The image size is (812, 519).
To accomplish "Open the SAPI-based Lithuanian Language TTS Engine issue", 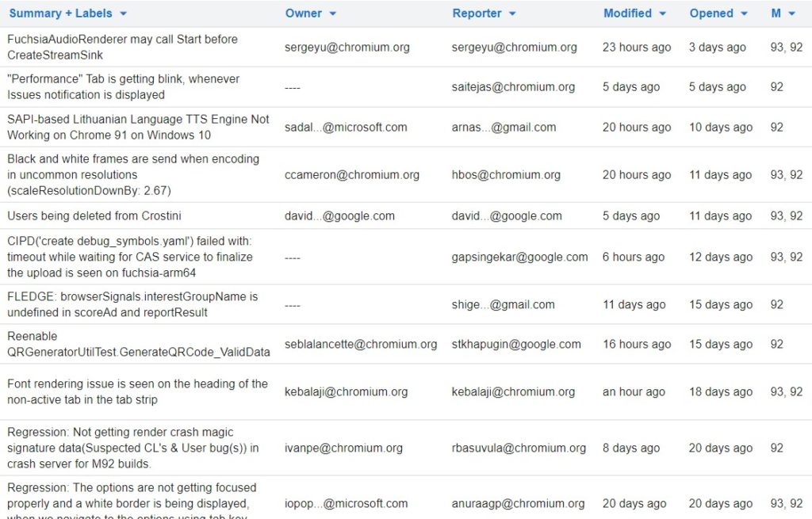I will point(138,128).
